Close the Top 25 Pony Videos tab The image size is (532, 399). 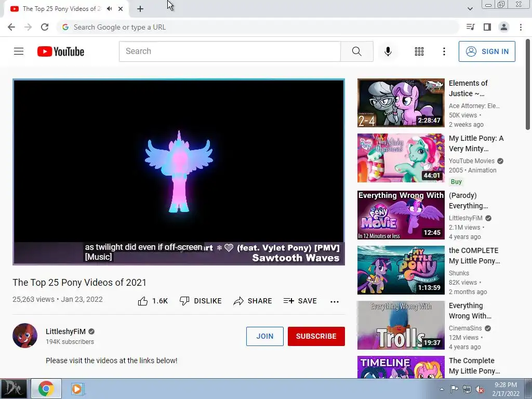tap(121, 9)
